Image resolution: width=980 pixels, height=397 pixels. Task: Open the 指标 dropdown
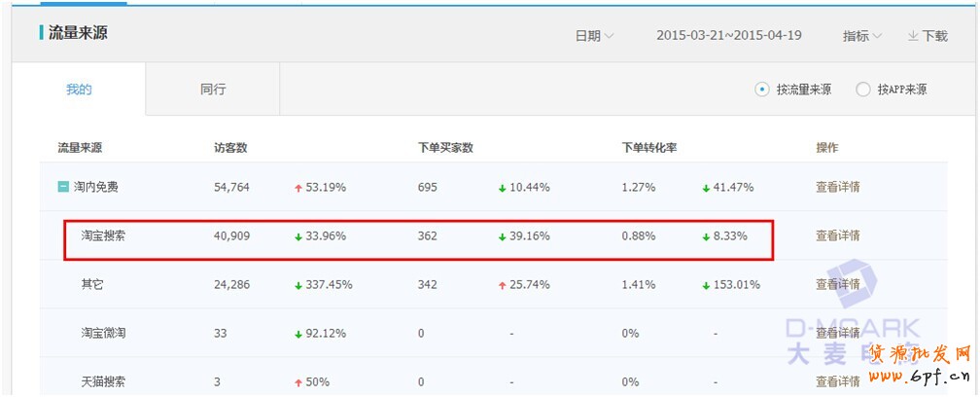click(x=861, y=36)
